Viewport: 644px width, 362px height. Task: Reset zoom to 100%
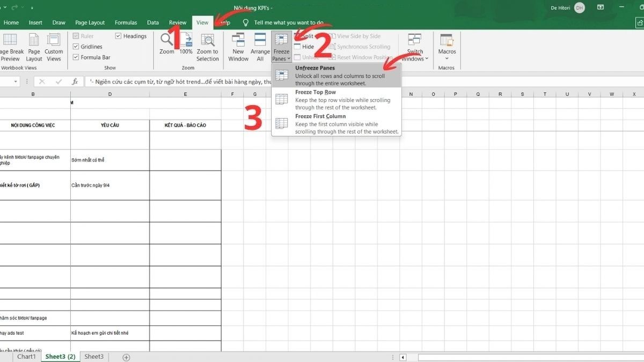tap(186, 44)
